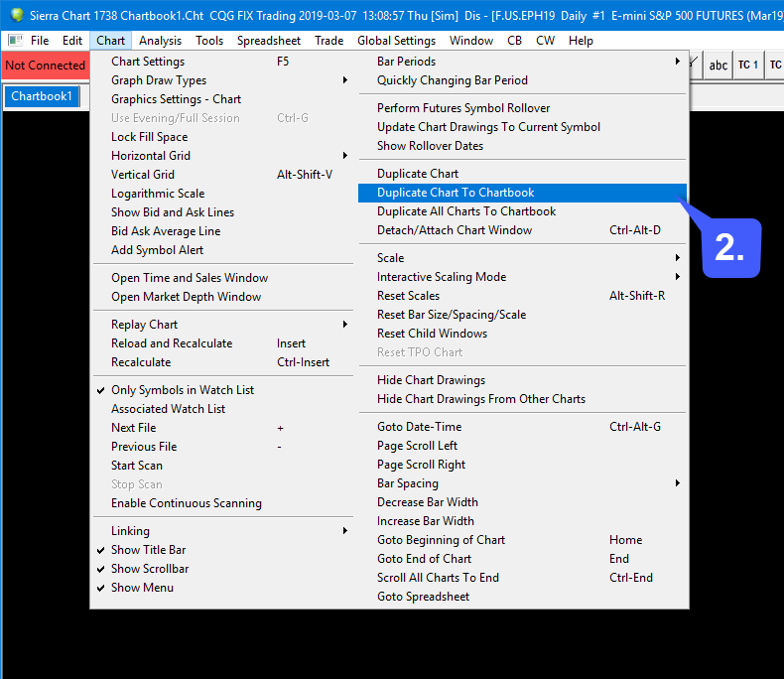Screen dimensions: 784x679
Task: Toggle Vertical Grid menu entry
Action: [x=223, y=175]
